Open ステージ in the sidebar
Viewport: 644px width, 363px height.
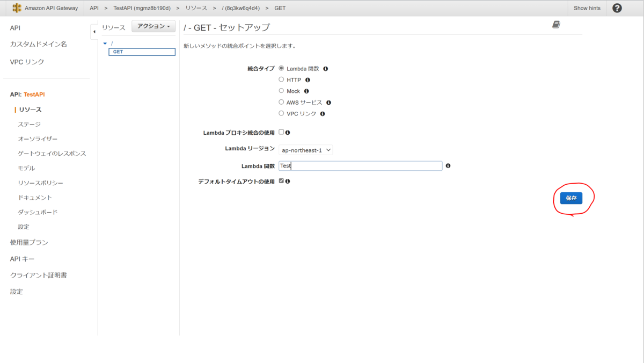(29, 124)
